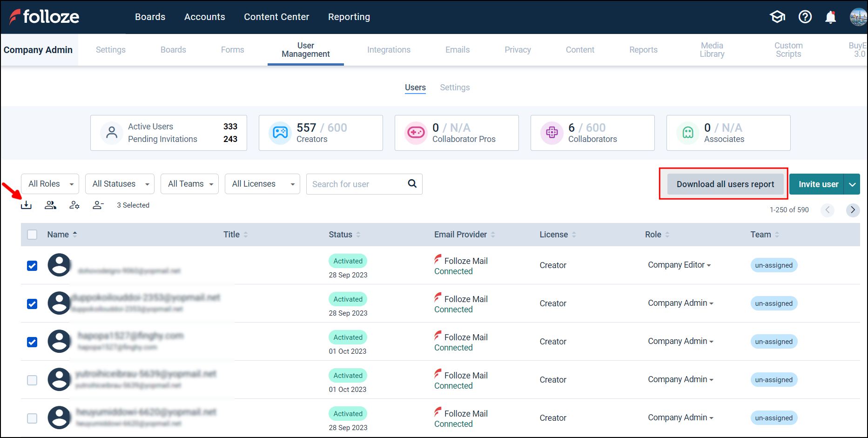Click the Download all users report button
The image size is (868, 438).
724,184
